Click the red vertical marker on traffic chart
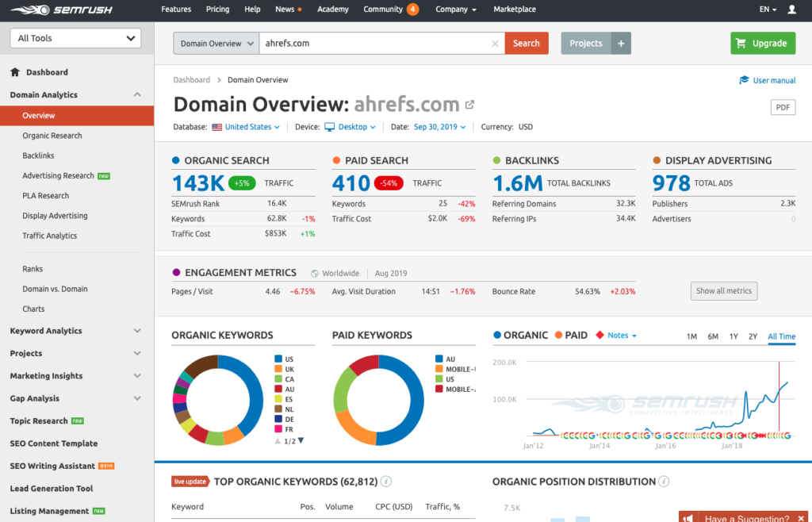 779,397
